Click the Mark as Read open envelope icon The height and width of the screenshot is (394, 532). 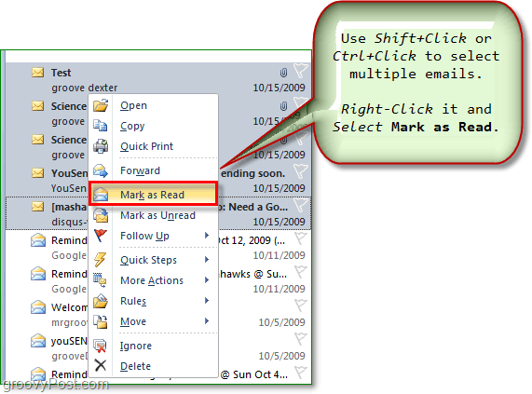101,195
